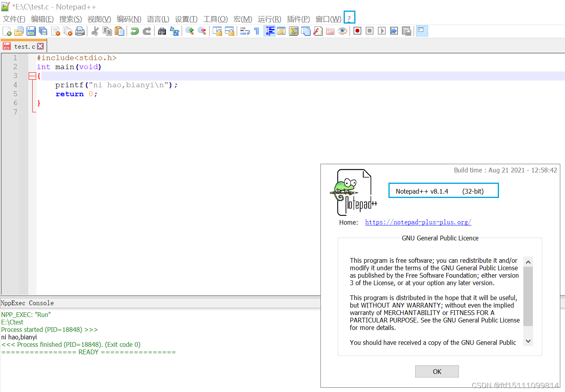
Task: Select the test.c document tab
Action: point(24,46)
